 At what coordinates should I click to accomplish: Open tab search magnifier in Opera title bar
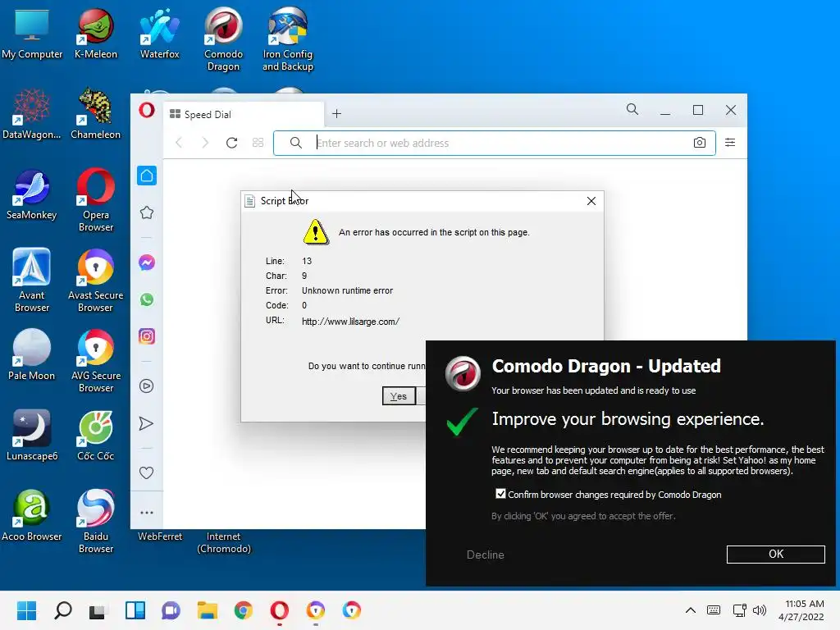[x=632, y=110]
